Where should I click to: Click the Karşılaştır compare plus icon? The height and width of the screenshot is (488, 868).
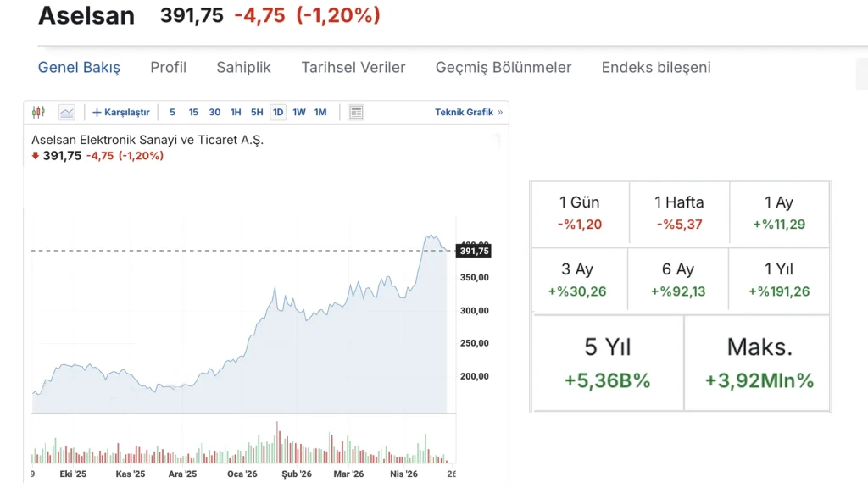97,112
